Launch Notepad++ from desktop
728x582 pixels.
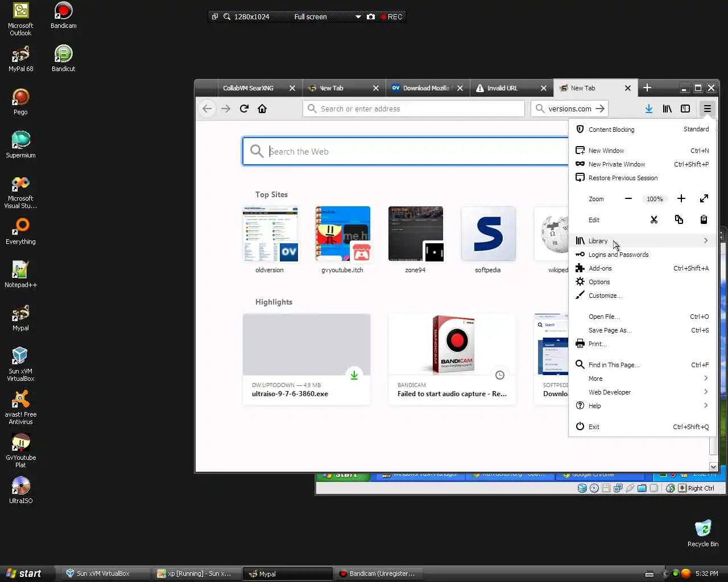(20, 275)
